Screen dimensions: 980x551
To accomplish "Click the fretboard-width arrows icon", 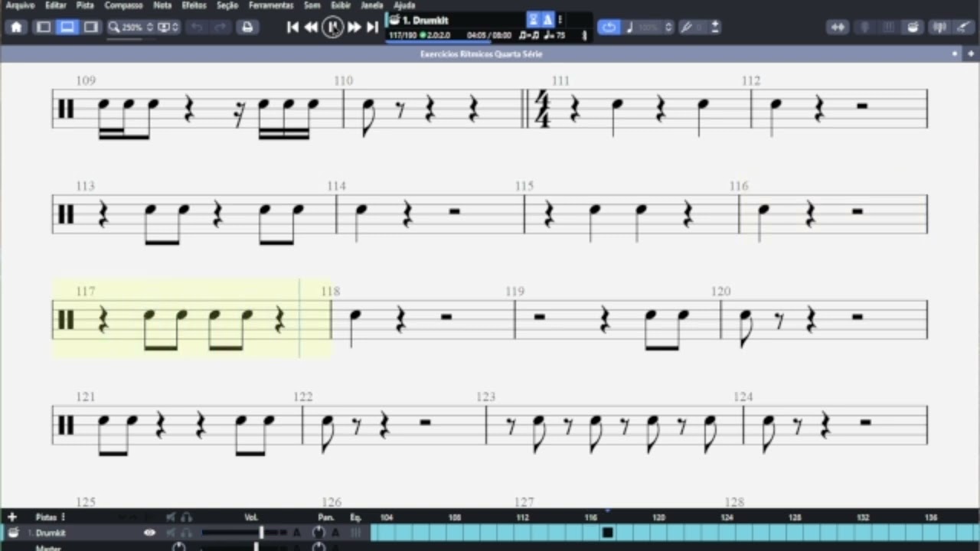I will [x=838, y=28].
